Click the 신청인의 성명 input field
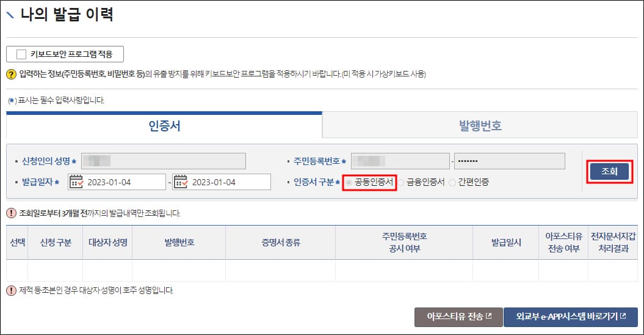The image size is (644, 335). point(164,161)
